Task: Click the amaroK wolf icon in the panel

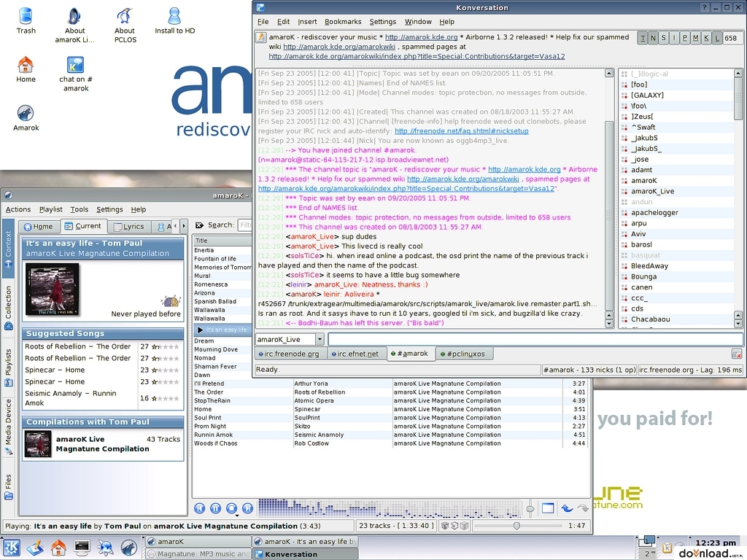Action: (x=128, y=548)
